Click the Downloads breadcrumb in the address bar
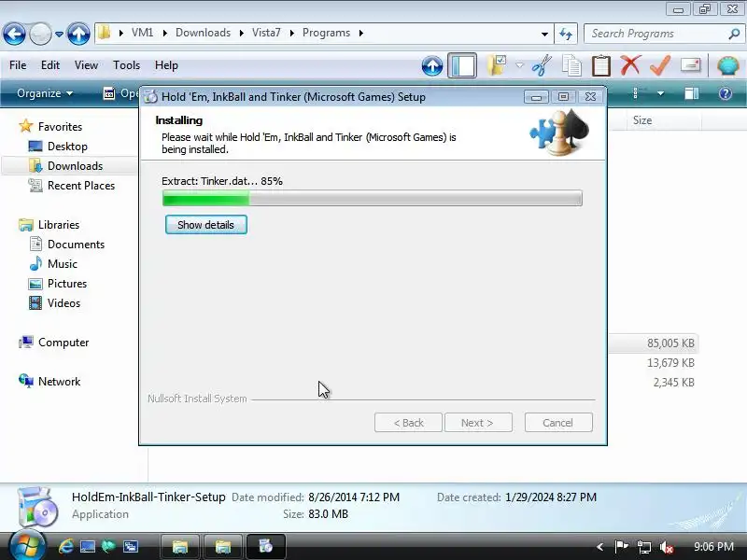This screenshot has height=560, width=747. [x=203, y=33]
